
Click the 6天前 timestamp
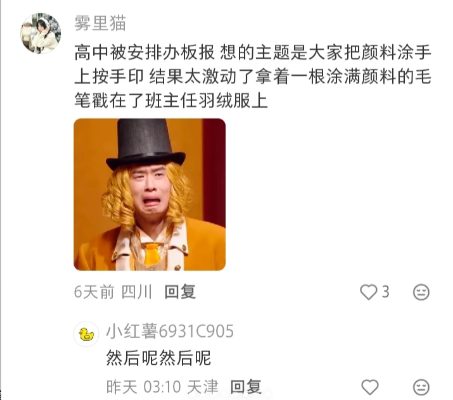click(94, 292)
